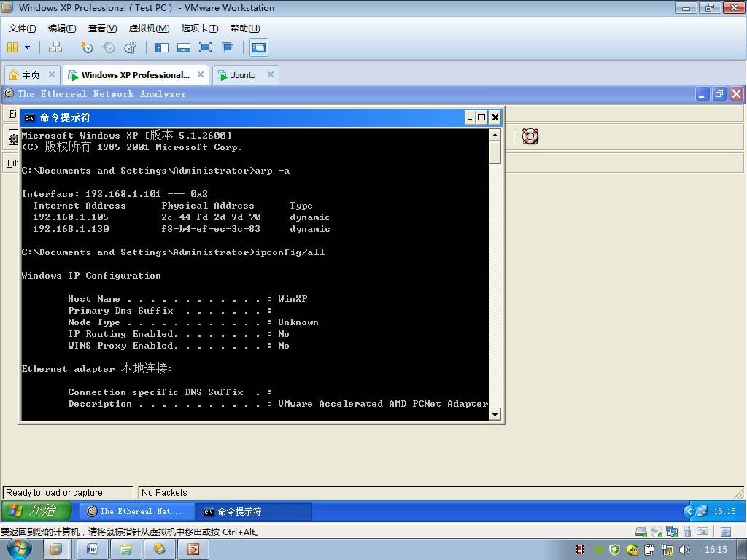The width and height of the screenshot is (747, 560).
Task: Click the host power plug tray icon
Action: pyautogui.click(x=650, y=550)
